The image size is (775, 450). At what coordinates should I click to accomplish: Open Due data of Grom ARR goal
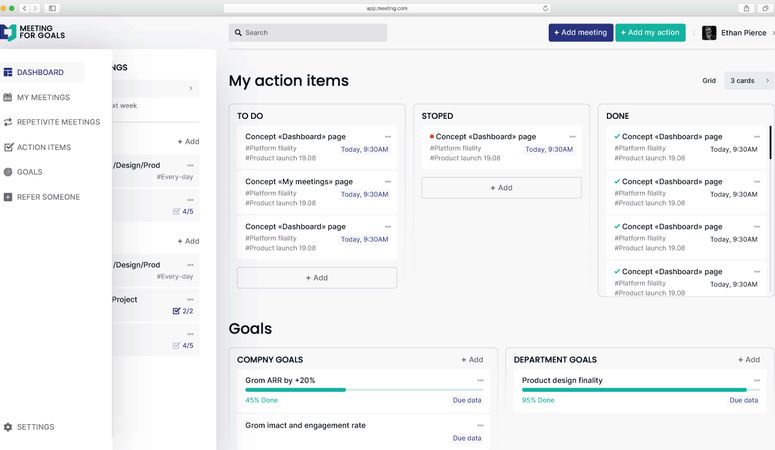pyautogui.click(x=467, y=401)
